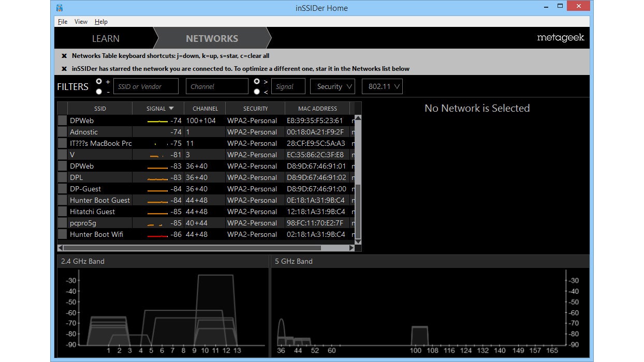Dismiss the starred network notice
Viewport: 644px width, 362px height.
click(x=64, y=69)
